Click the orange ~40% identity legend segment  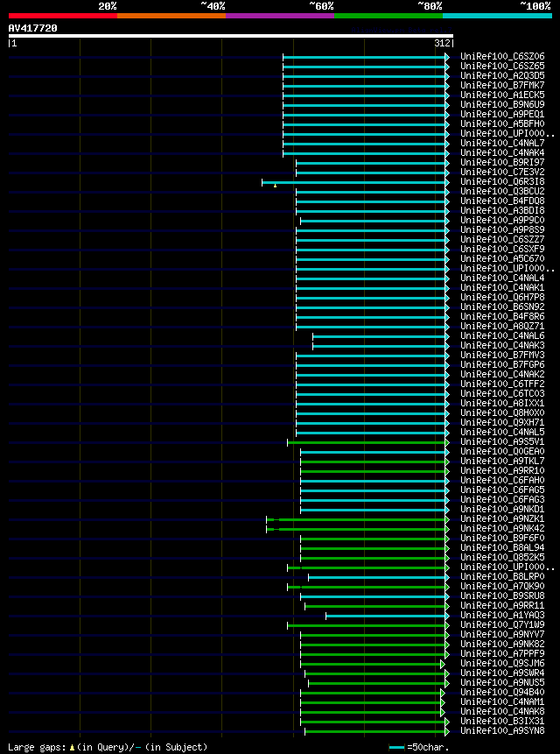click(x=171, y=16)
